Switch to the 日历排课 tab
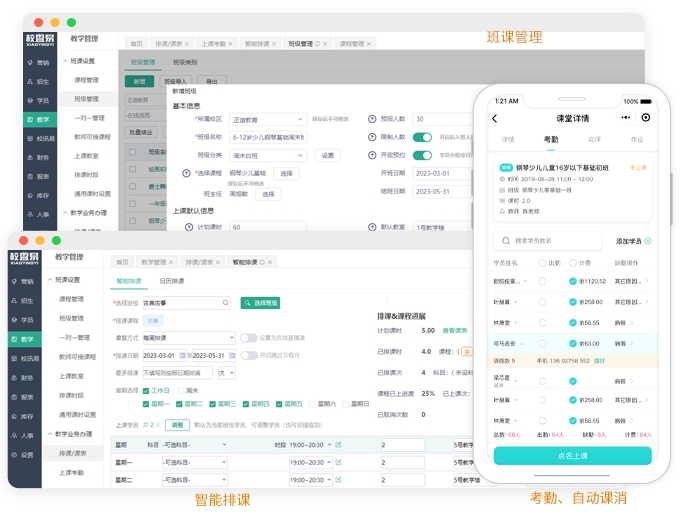689x518 pixels. [172, 281]
